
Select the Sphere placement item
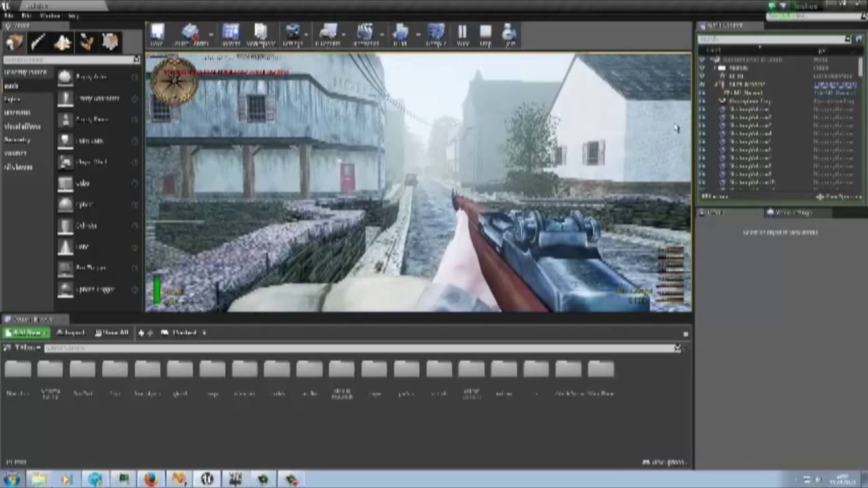tap(98, 204)
